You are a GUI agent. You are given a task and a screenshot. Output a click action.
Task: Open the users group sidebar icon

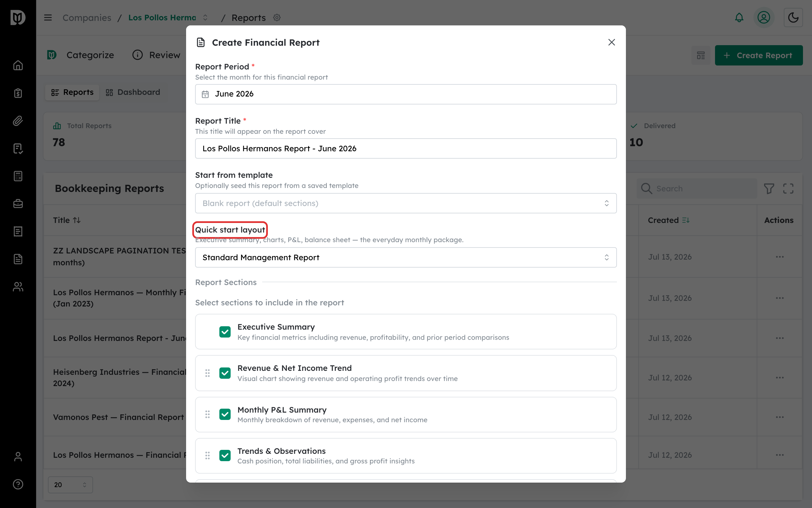point(18,286)
